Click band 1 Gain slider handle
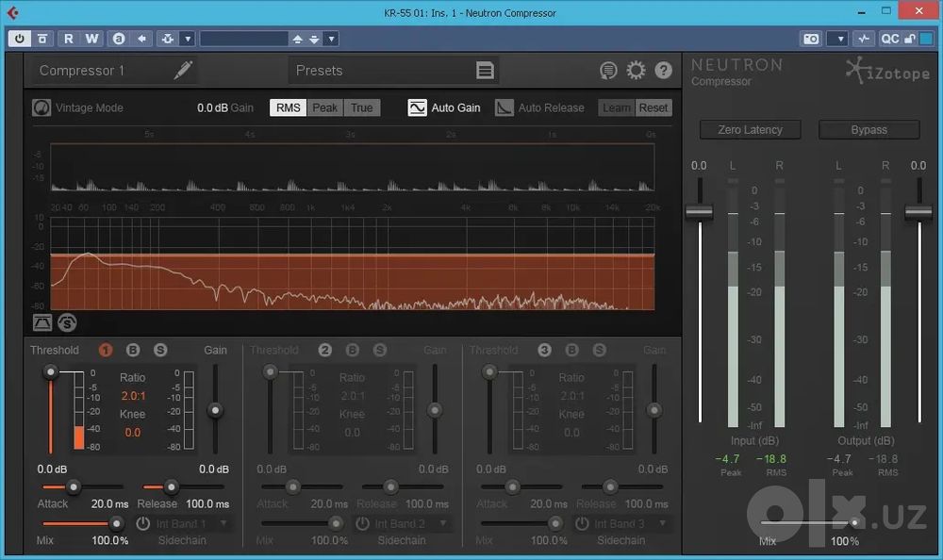This screenshot has width=943, height=560. (215, 410)
